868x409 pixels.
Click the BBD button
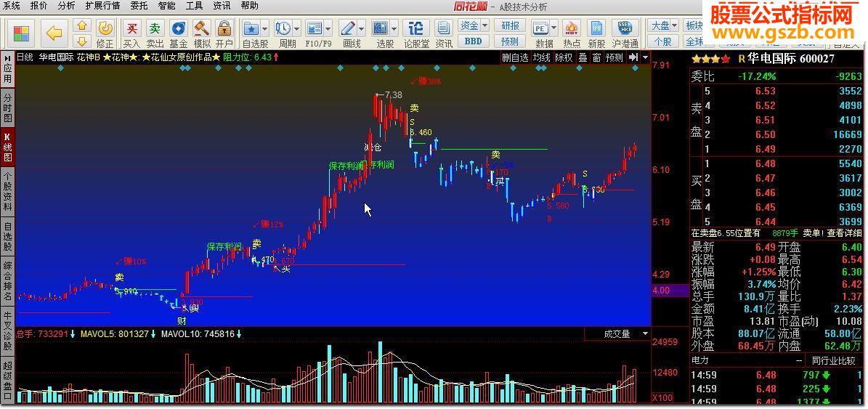point(474,41)
